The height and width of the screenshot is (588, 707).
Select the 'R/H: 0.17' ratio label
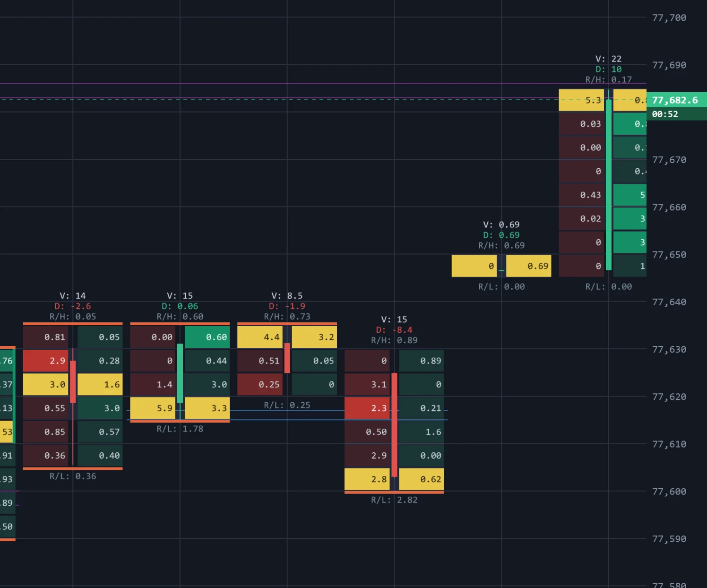pyautogui.click(x=608, y=79)
